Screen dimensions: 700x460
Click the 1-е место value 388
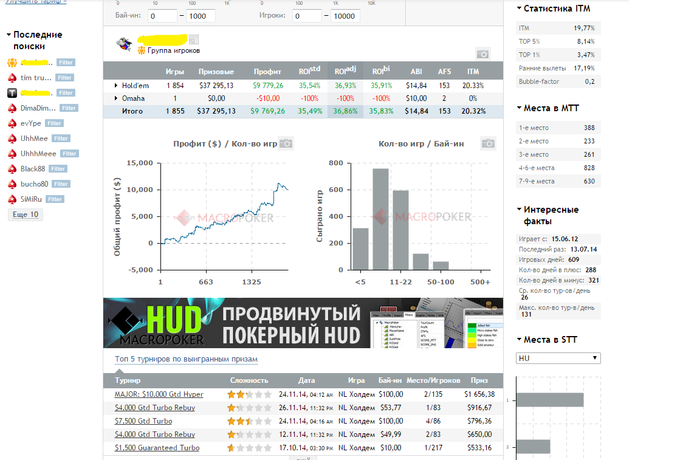coord(589,128)
